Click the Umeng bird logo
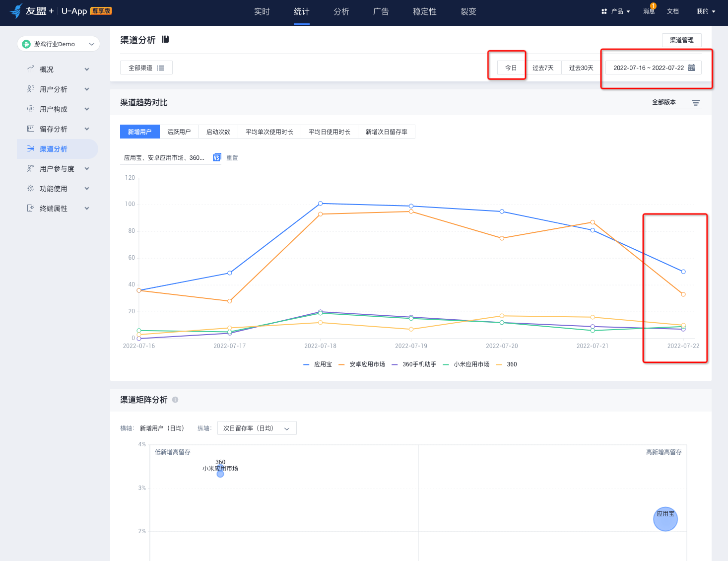 pyautogui.click(x=16, y=10)
